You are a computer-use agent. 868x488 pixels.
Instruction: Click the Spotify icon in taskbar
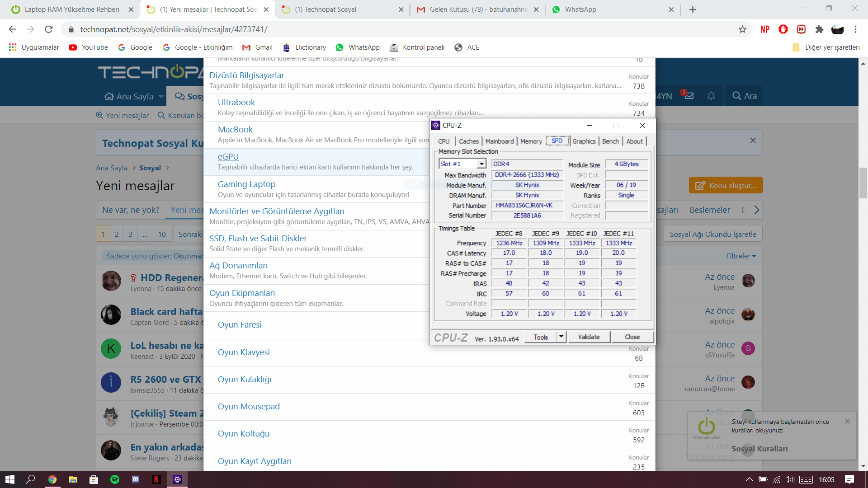115,479
